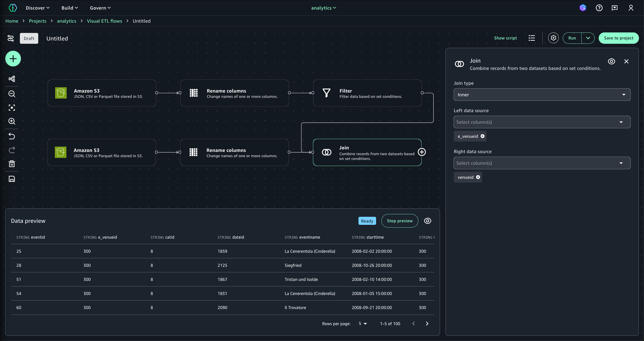Screen dimensions: 644x341
Task: Undo the last canvas action
Action: coord(12,136)
